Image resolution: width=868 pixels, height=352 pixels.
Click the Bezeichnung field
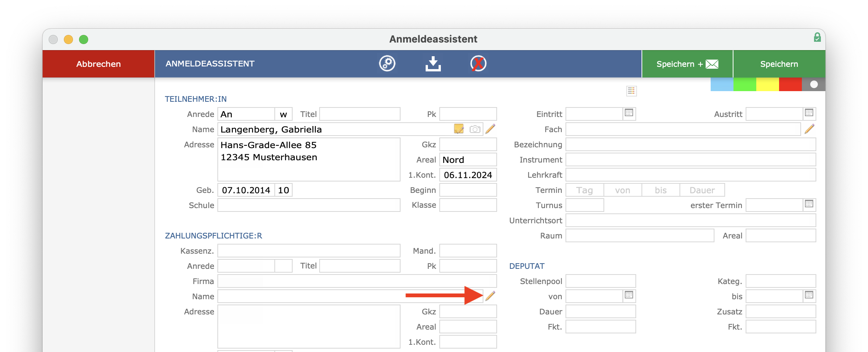691,144
